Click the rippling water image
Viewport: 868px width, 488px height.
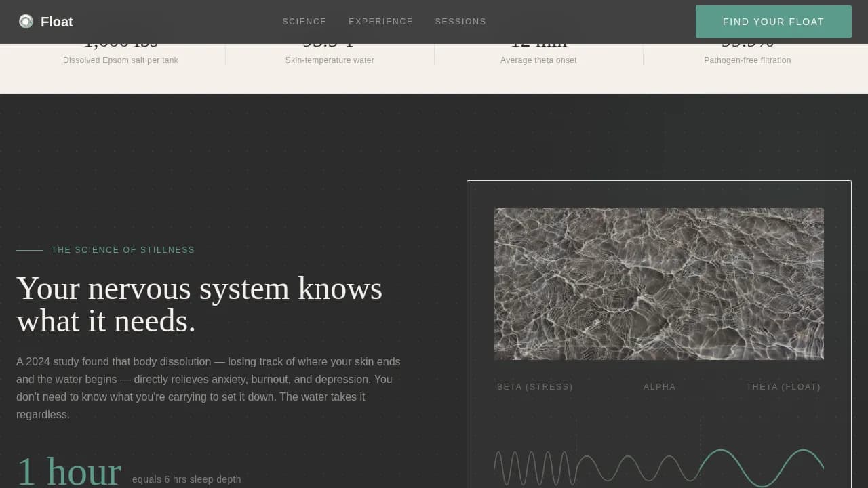coord(658,283)
